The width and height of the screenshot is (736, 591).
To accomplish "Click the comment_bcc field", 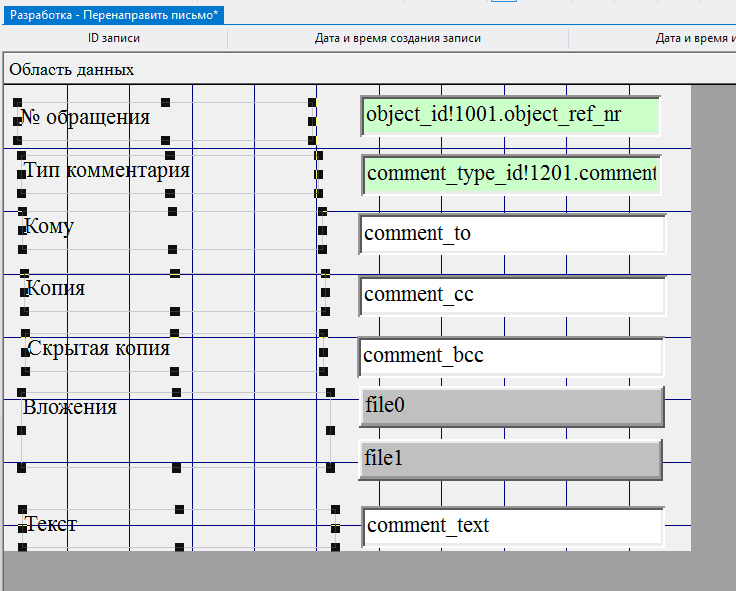I will (510, 356).
